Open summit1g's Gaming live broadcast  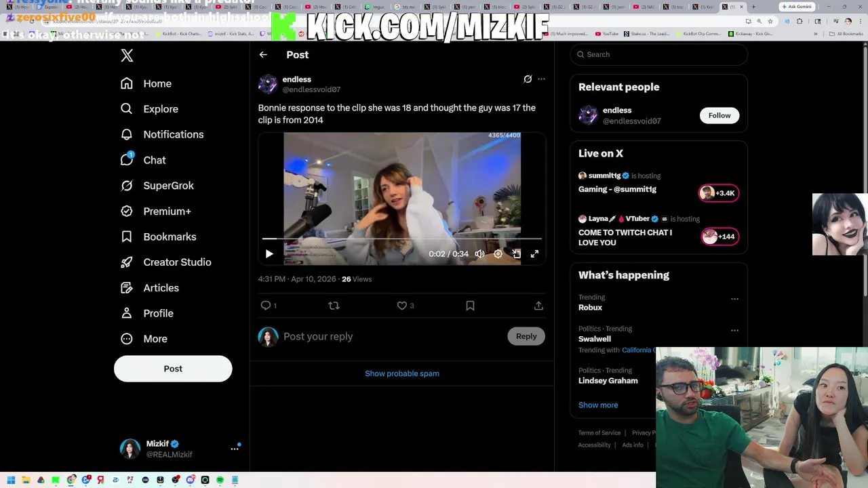click(617, 189)
